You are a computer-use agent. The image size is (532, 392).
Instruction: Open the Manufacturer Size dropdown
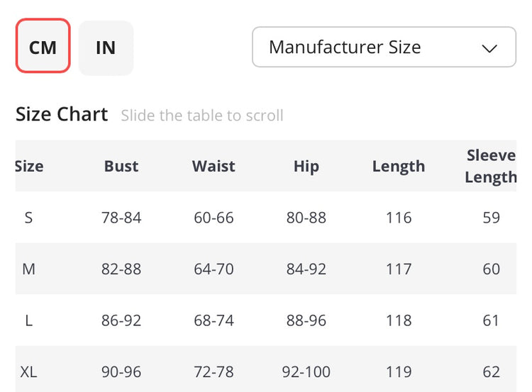(383, 47)
